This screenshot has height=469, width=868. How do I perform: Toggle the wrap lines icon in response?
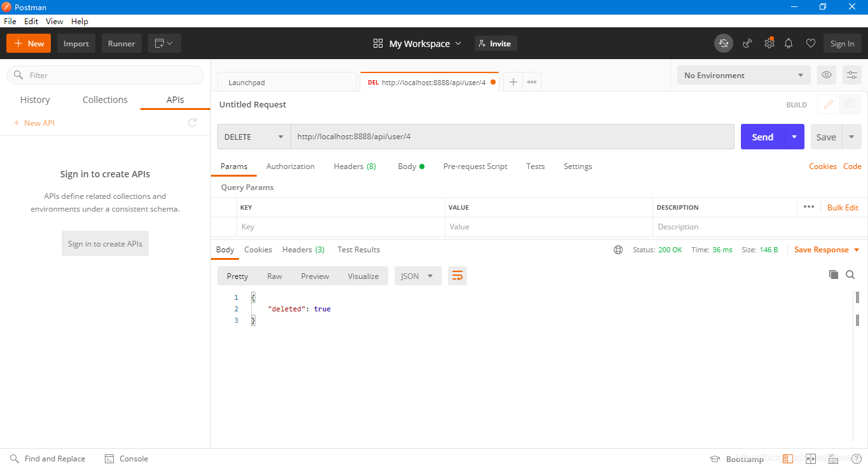458,276
